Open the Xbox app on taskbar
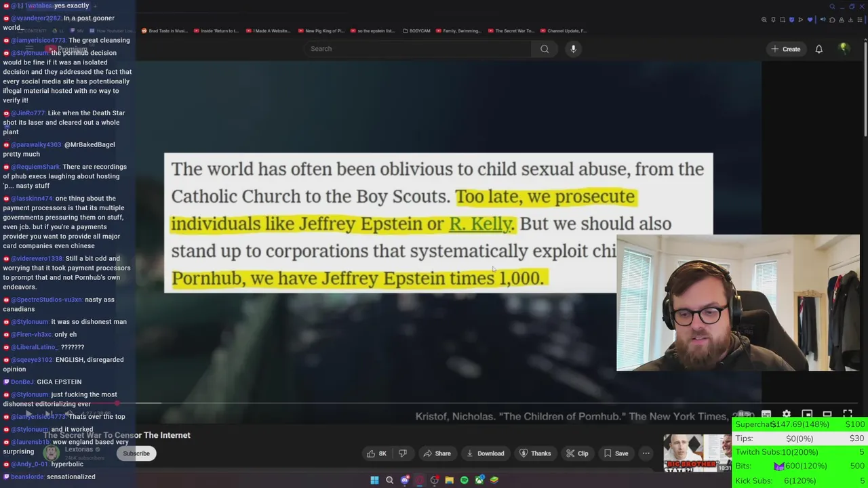 [x=479, y=480]
